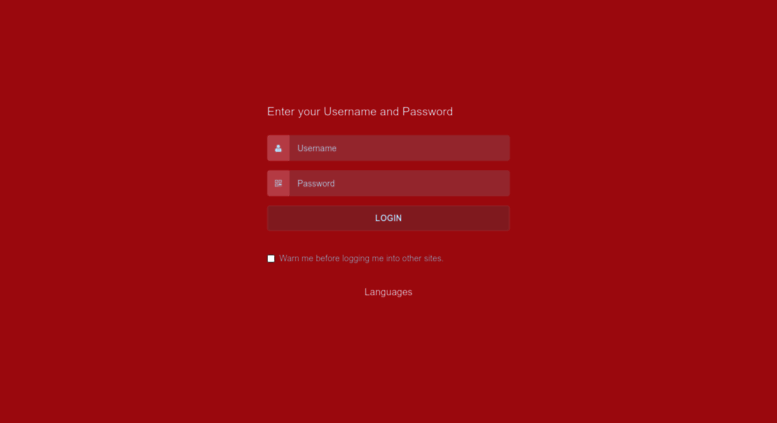777x423 pixels.
Task: Click the word 'Password' in the heading
Action: click(427, 111)
